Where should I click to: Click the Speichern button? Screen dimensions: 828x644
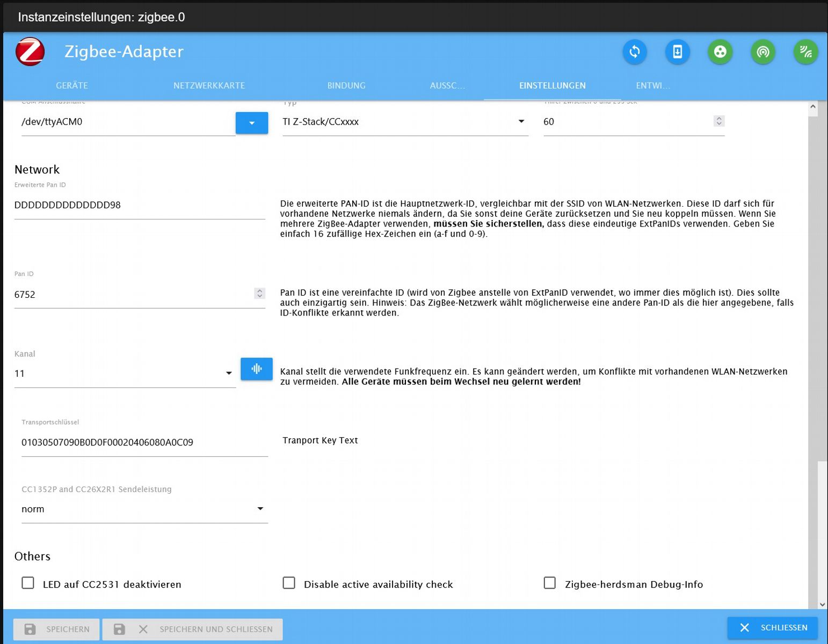(56, 629)
